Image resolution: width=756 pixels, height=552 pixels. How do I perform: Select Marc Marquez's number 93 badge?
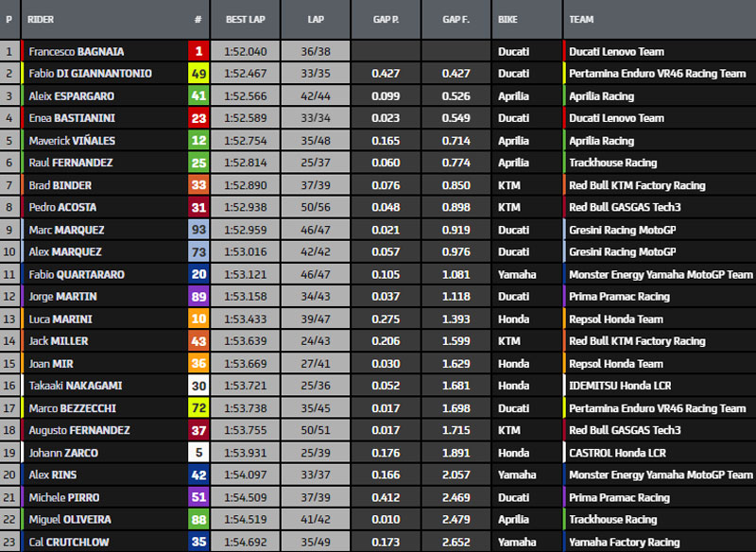pyautogui.click(x=198, y=230)
